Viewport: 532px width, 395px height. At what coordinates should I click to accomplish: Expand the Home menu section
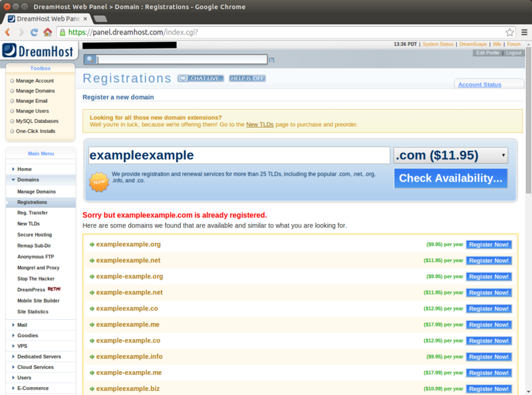coord(13,169)
